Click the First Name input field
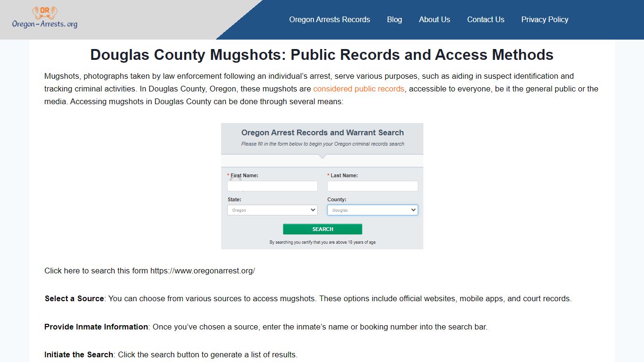Screen dimensions: 644x362 pyautogui.click(x=272, y=186)
